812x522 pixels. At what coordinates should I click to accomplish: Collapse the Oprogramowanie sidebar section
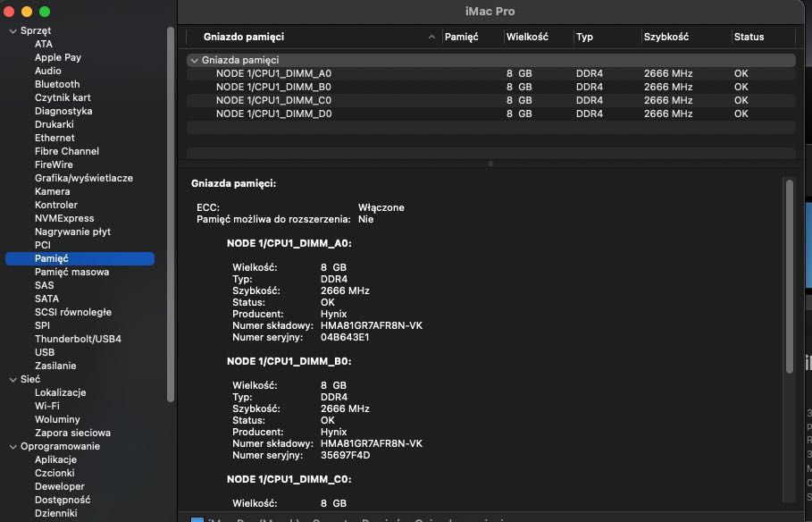click(13, 446)
